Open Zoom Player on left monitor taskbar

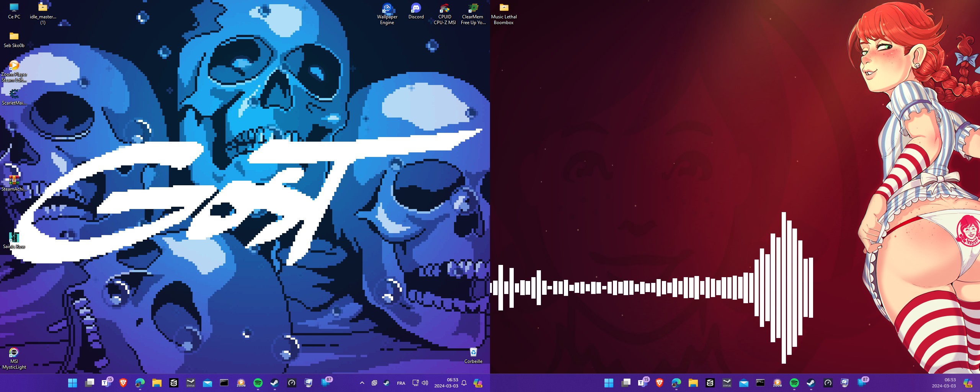tap(241, 383)
